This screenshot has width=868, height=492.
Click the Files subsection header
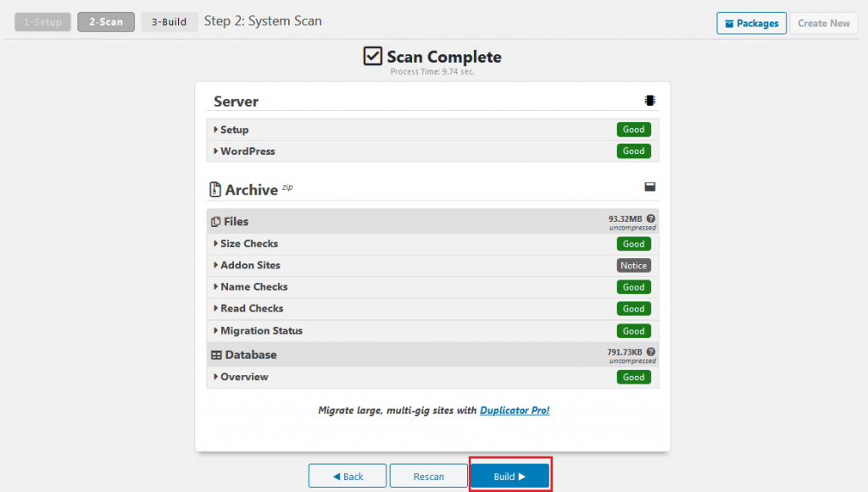coord(433,221)
